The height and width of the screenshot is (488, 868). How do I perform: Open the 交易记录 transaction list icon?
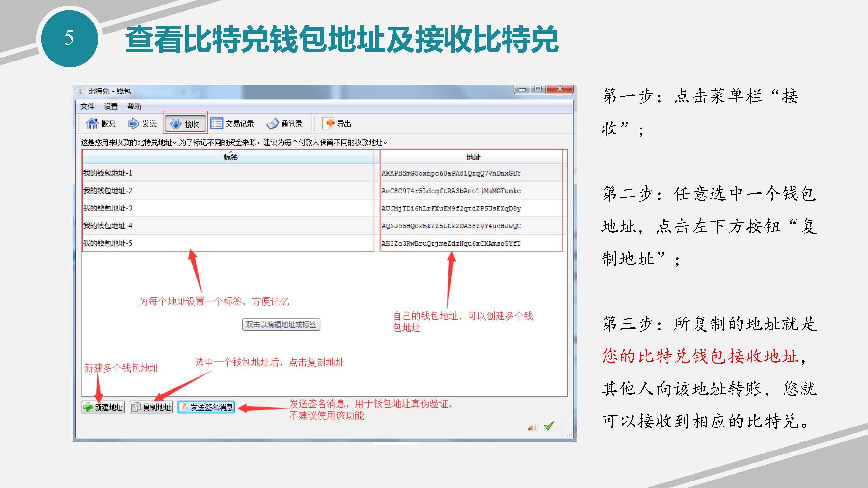point(217,124)
